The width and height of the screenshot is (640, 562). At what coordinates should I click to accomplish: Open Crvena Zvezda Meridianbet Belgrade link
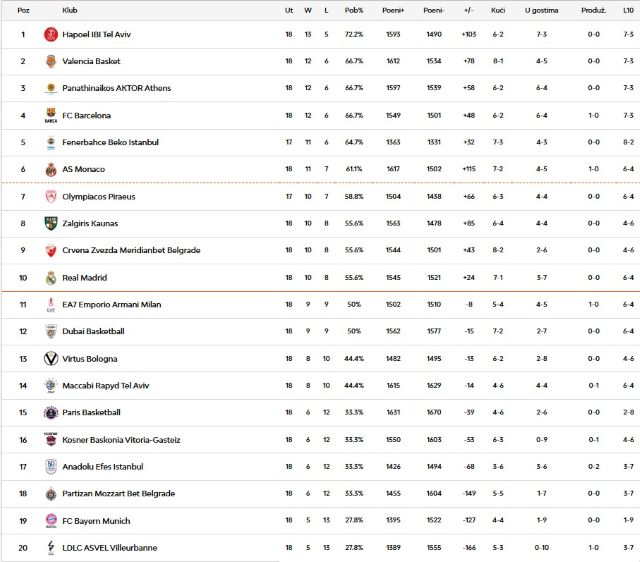131,250
